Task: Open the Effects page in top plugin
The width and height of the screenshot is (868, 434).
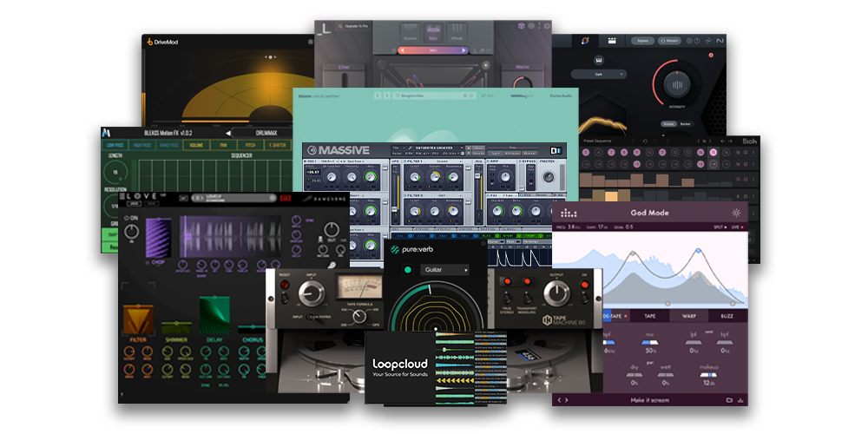Action: click(x=457, y=31)
